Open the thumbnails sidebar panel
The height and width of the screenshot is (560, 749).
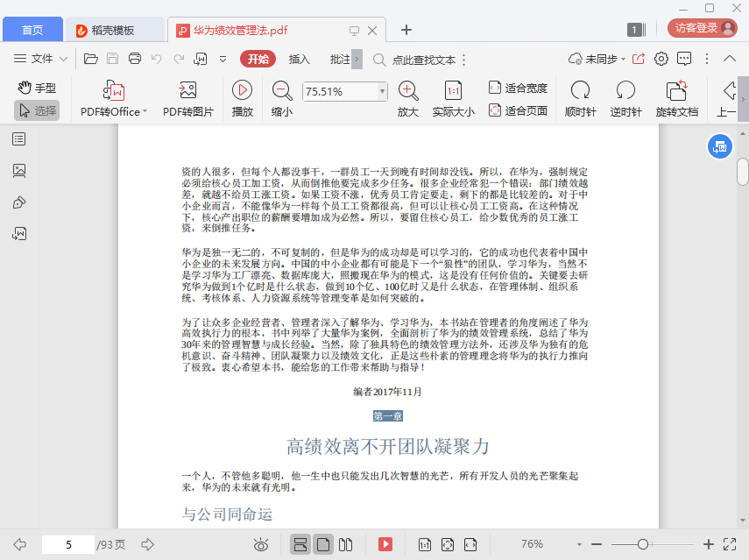tap(19, 171)
